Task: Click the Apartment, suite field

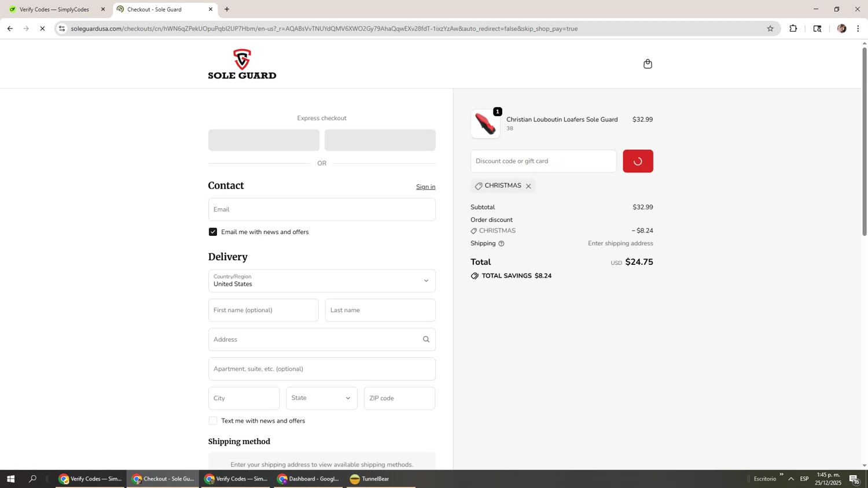Action: tap(322, 369)
